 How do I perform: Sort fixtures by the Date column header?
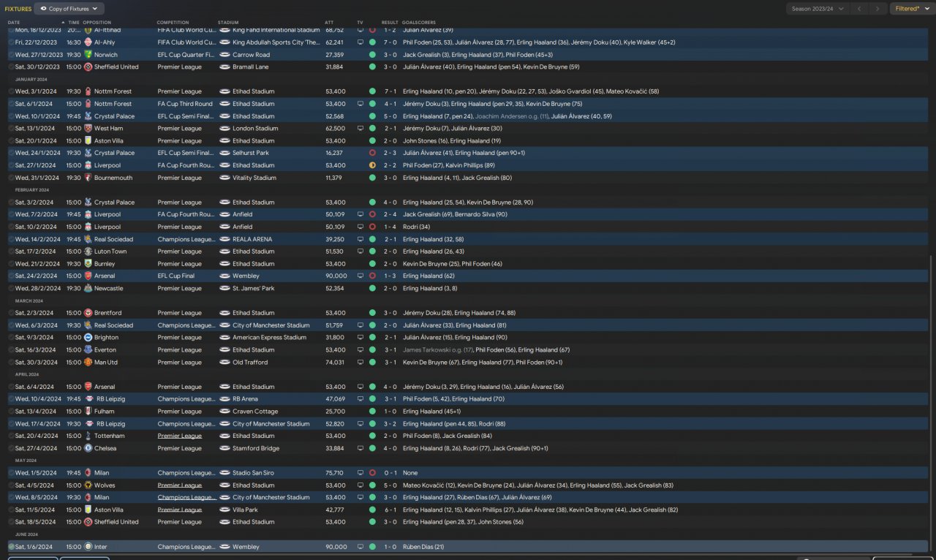[14, 23]
